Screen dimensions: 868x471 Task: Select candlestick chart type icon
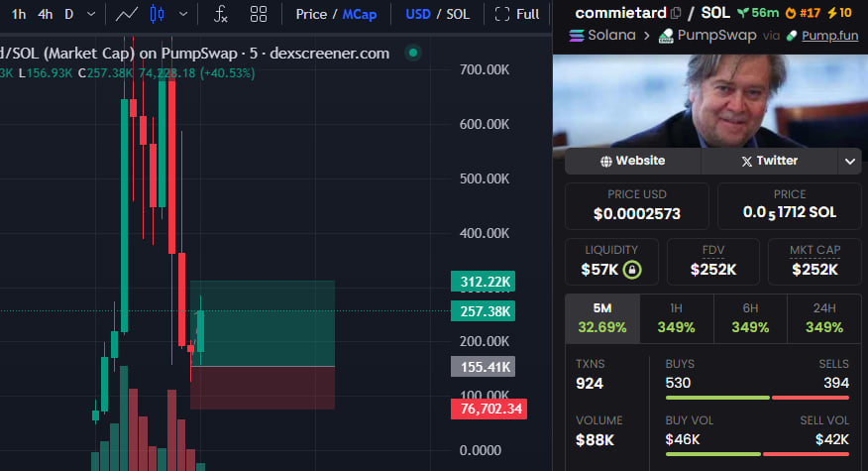pyautogui.click(x=158, y=15)
